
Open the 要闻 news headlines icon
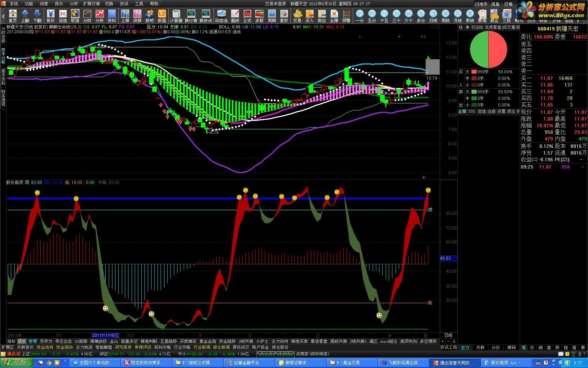pyautogui.click(x=482, y=16)
